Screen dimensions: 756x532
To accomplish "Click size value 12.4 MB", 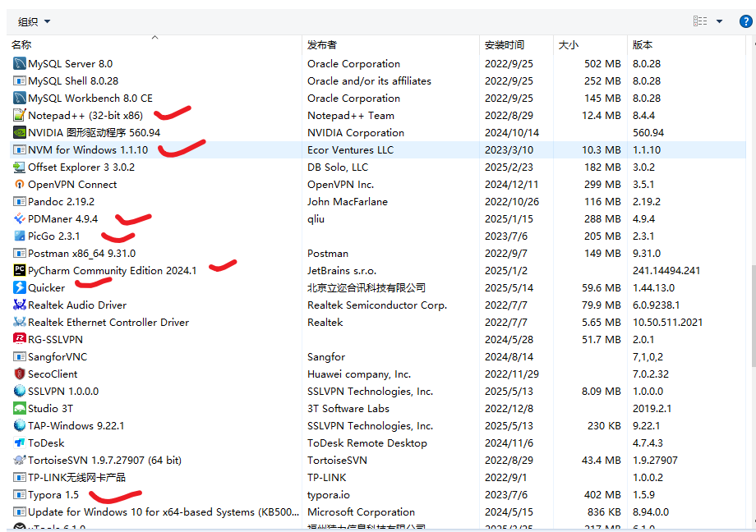I will pyautogui.click(x=602, y=116).
